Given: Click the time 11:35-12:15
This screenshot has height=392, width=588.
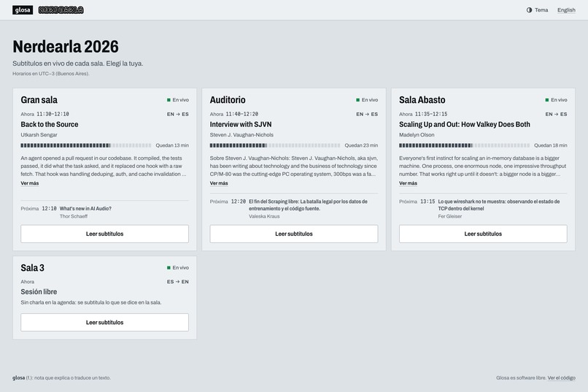Looking at the screenshot, I should tap(431, 114).
